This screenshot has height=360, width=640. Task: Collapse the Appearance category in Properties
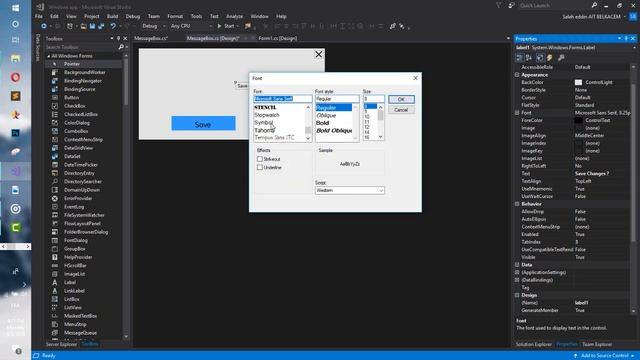click(x=517, y=75)
